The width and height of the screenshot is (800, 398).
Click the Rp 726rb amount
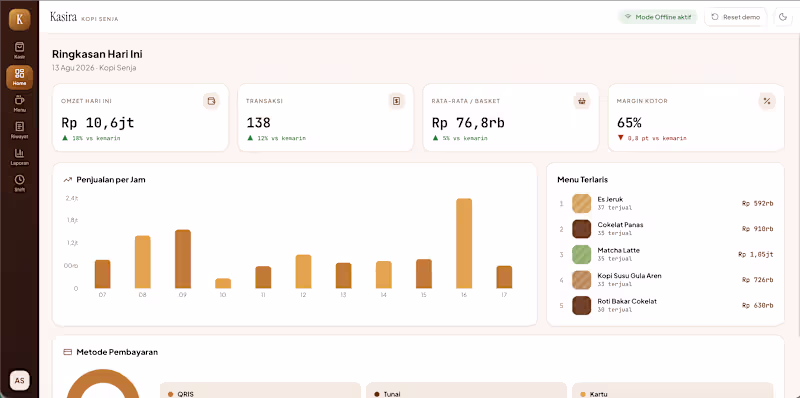coord(758,280)
